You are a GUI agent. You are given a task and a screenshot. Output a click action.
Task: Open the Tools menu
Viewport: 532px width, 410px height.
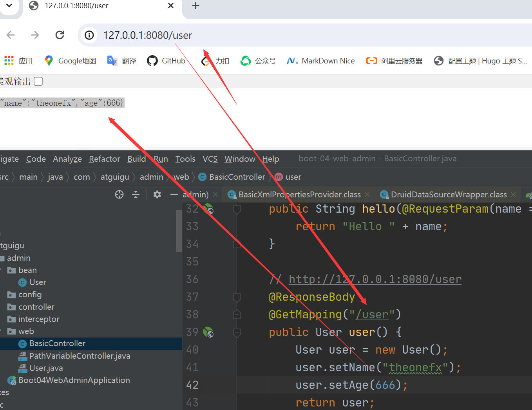coord(185,159)
